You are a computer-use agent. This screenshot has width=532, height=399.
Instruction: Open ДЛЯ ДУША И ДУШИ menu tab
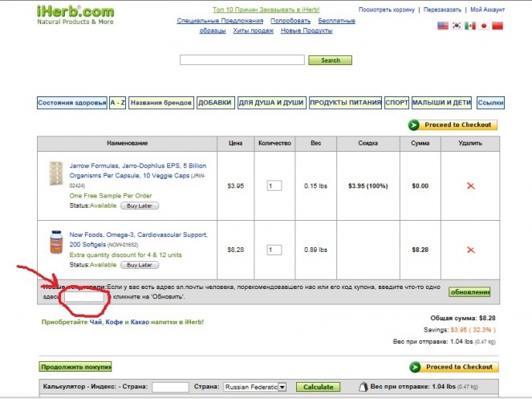tap(271, 103)
